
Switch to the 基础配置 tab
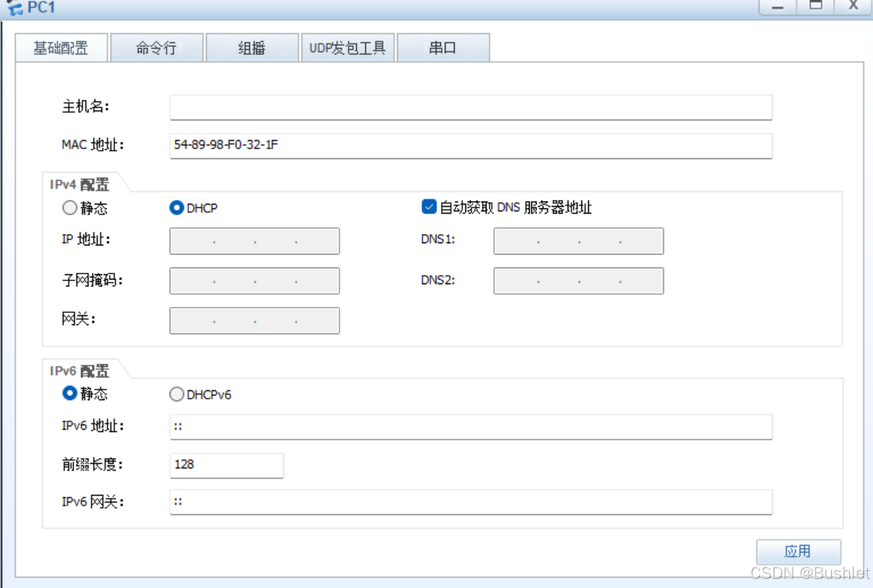(x=61, y=48)
